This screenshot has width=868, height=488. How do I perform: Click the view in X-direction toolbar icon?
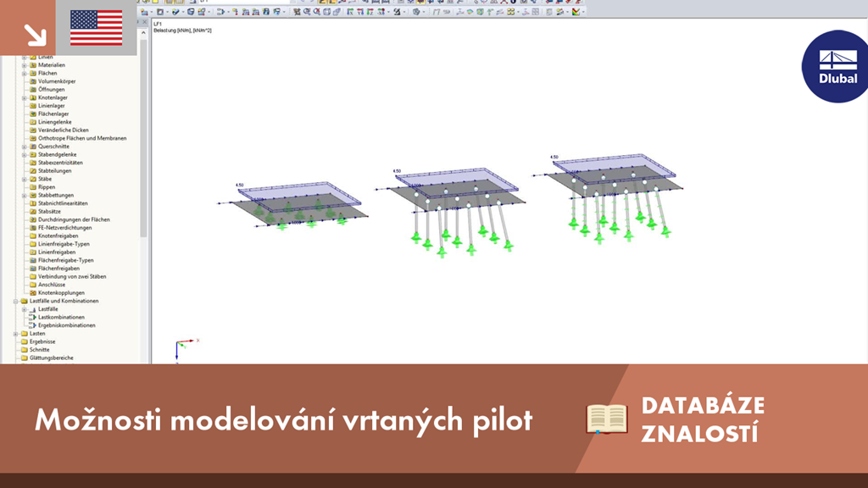350,12
